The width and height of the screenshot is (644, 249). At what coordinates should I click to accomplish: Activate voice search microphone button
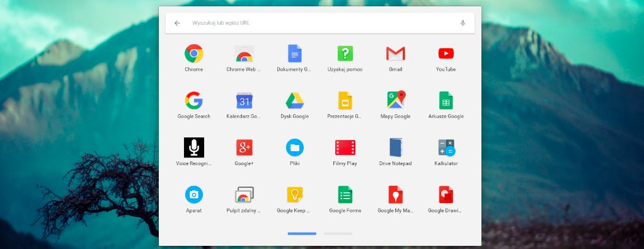click(x=463, y=23)
